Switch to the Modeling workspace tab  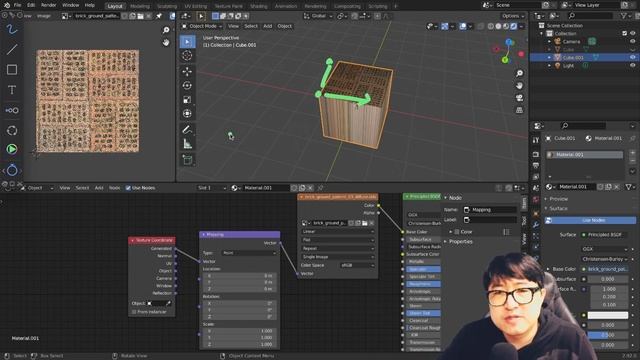click(140, 6)
